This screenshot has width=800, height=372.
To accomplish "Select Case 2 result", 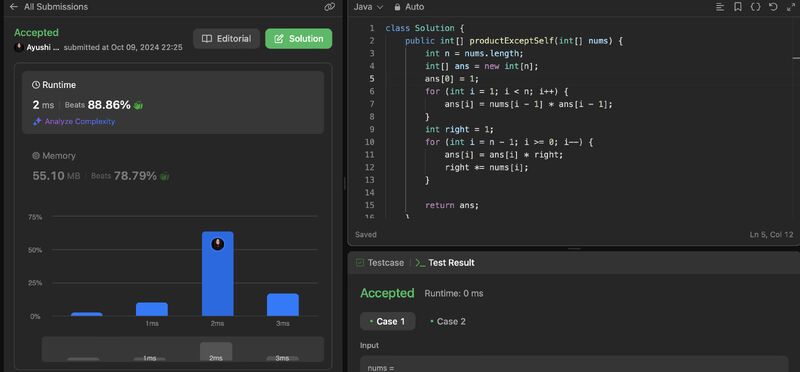I will coord(448,321).
